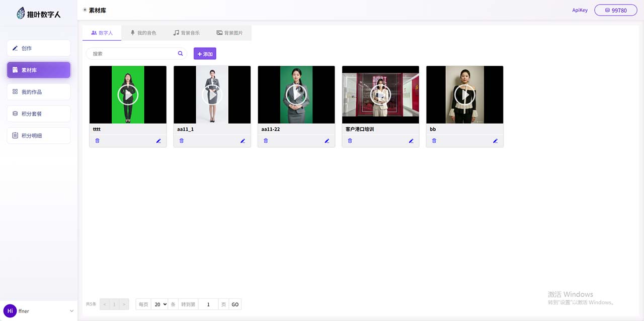The height and width of the screenshot is (321, 644).
Task: Click the 添加 button
Action: click(x=205, y=54)
